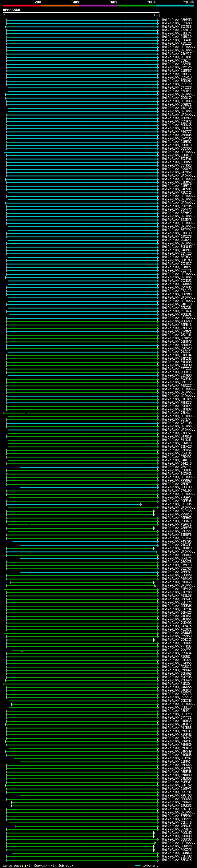Click hit UniRef100_C1BLC4

tap(177, 33)
